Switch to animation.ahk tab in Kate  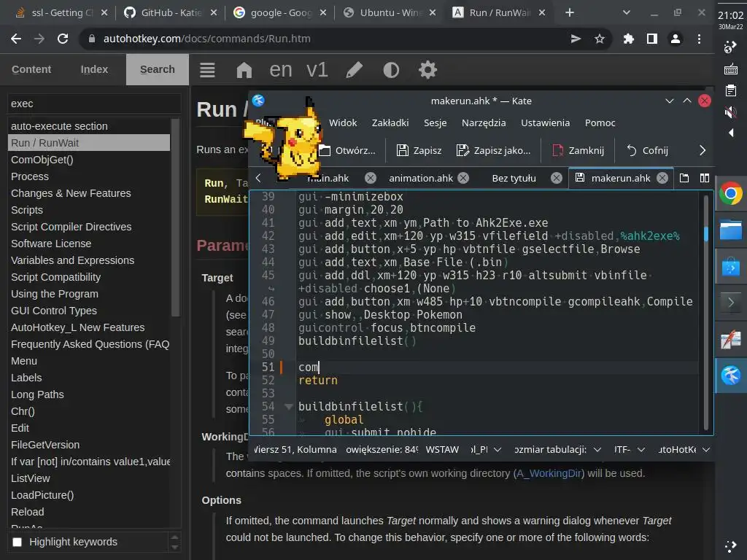click(x=421, y=178)
